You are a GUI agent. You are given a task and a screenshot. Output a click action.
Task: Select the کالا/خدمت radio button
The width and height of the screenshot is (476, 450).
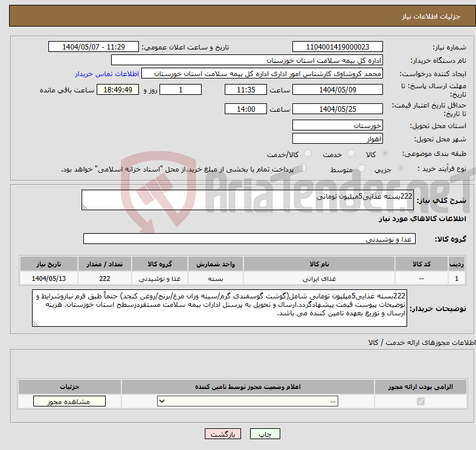(307, 153)
